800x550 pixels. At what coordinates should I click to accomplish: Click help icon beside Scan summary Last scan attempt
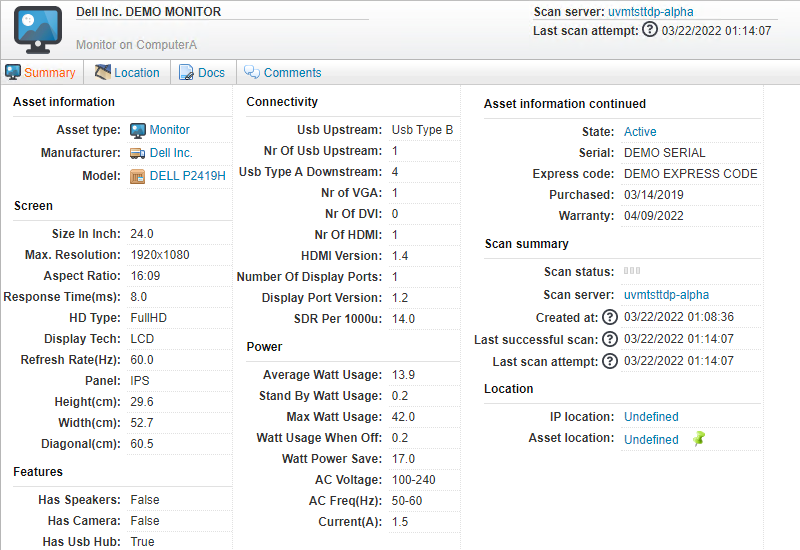pos(609,361)
